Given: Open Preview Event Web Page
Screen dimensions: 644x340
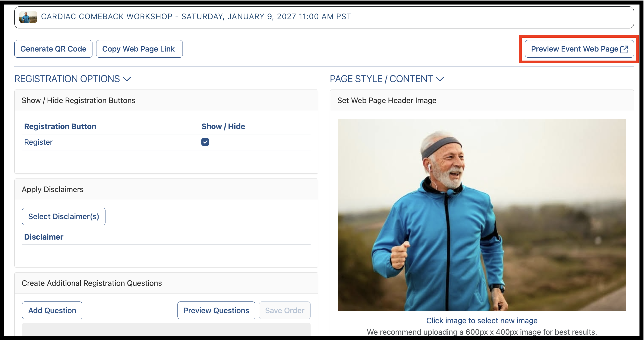Looking at the screenshot, I should click(579, 49).
